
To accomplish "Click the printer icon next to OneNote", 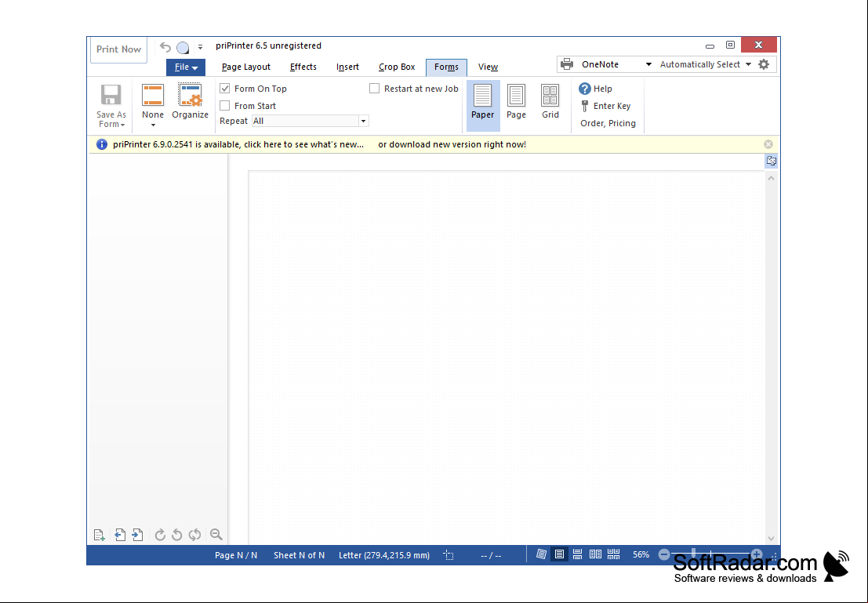I will 567,64.
